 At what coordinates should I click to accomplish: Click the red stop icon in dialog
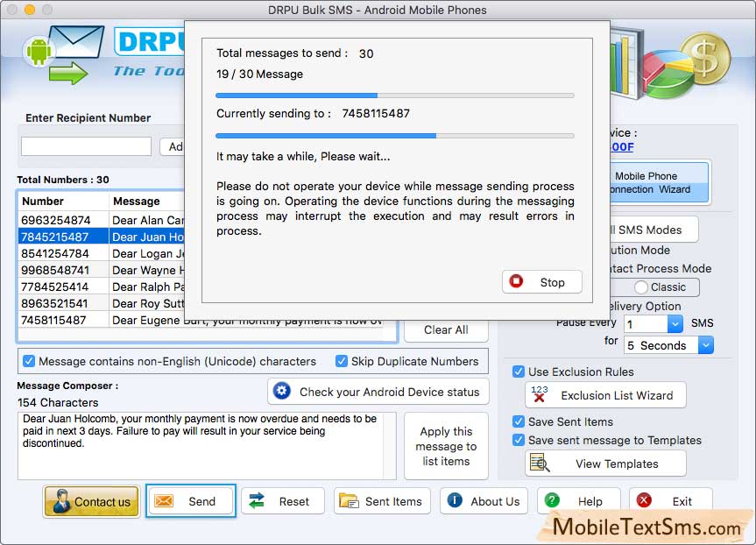point(516,281)
